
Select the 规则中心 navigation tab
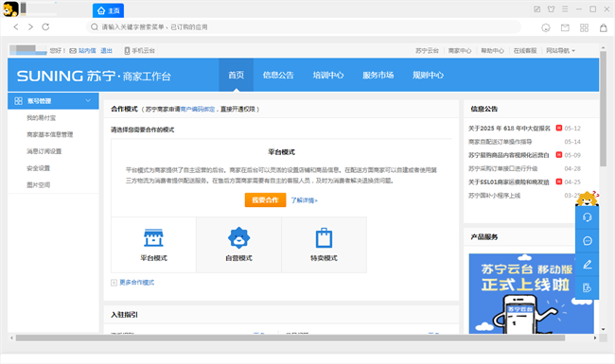click(428, 75)
